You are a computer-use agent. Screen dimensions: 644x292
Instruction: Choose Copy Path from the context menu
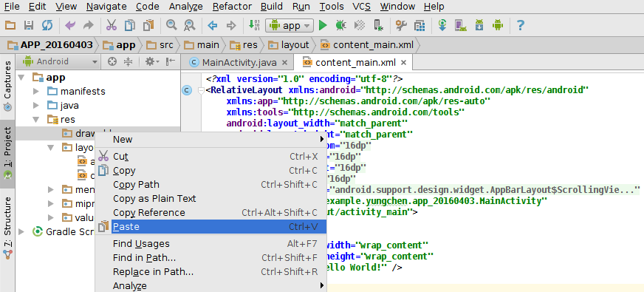point(210,185)
